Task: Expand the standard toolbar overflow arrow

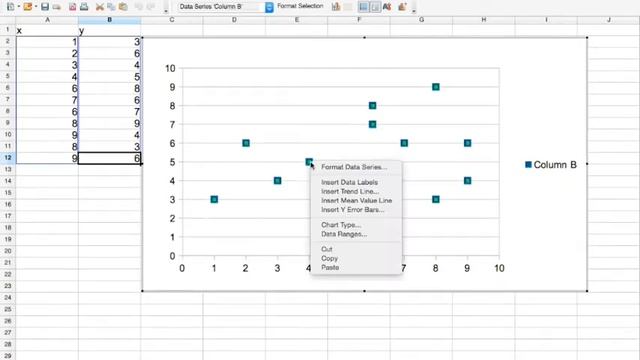Action: tap(166, 11)
